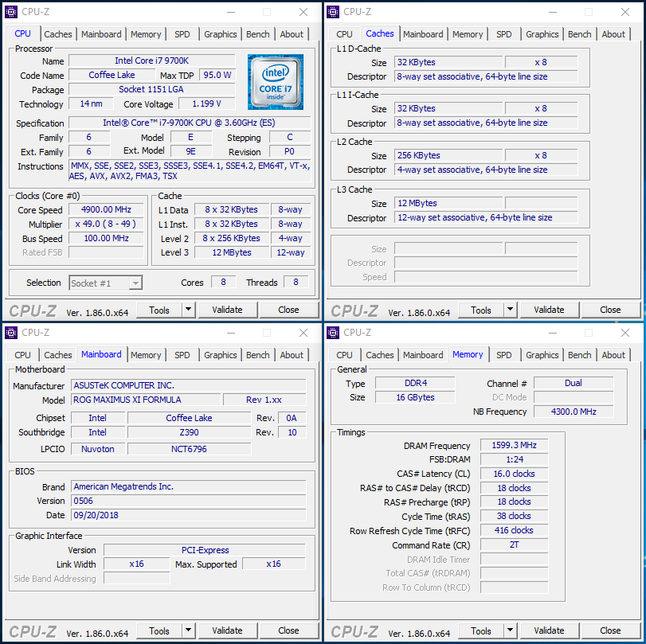The image size is (646, 644).
Task: Click Close button in Caches window
Action: coord(610,310)
